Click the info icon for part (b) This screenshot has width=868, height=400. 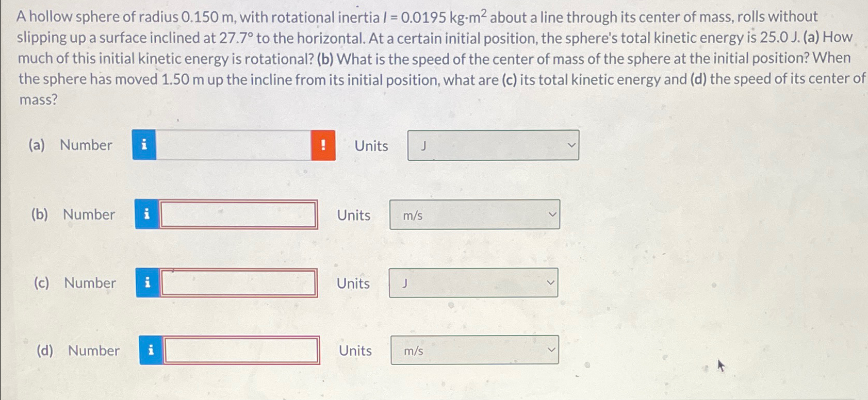click(147, 214)
